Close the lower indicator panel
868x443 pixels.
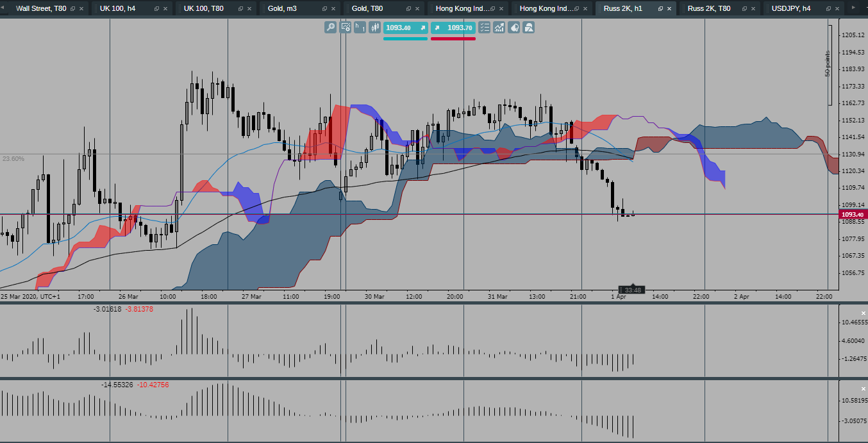point(862,388)
